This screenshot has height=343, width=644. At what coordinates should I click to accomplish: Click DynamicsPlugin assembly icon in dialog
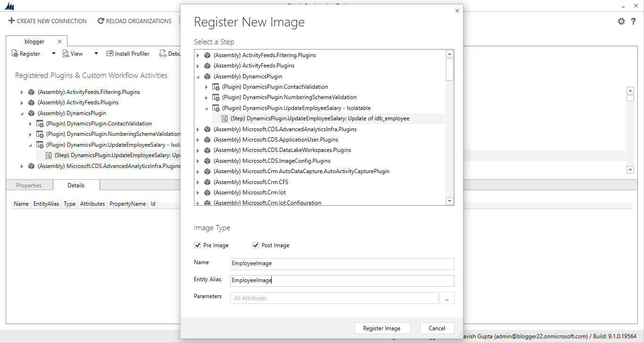207,76
